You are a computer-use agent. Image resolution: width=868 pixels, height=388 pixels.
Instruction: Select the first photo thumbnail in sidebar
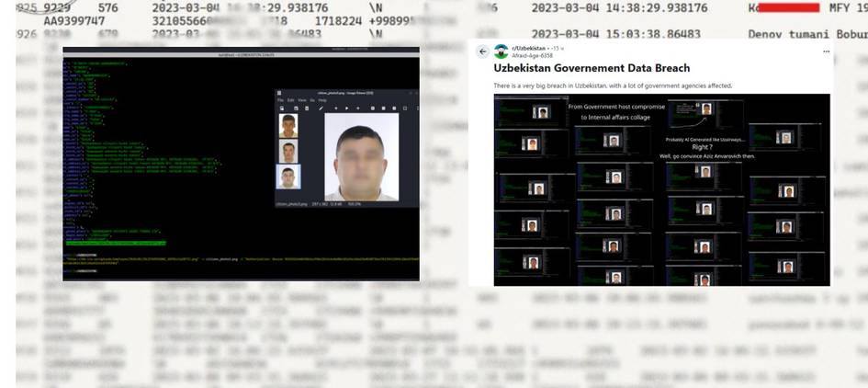tap(288, 126)
